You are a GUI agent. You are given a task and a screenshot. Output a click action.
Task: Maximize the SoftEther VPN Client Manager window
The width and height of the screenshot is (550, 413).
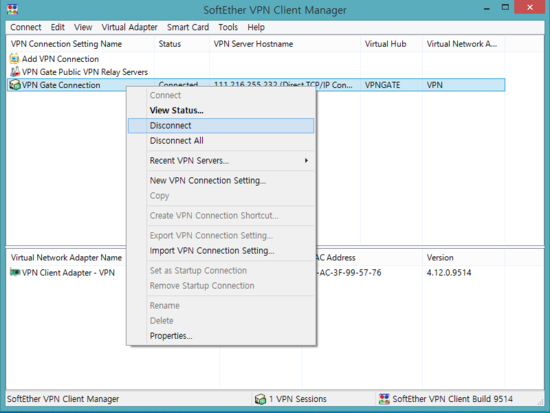(x=505, y=7)
